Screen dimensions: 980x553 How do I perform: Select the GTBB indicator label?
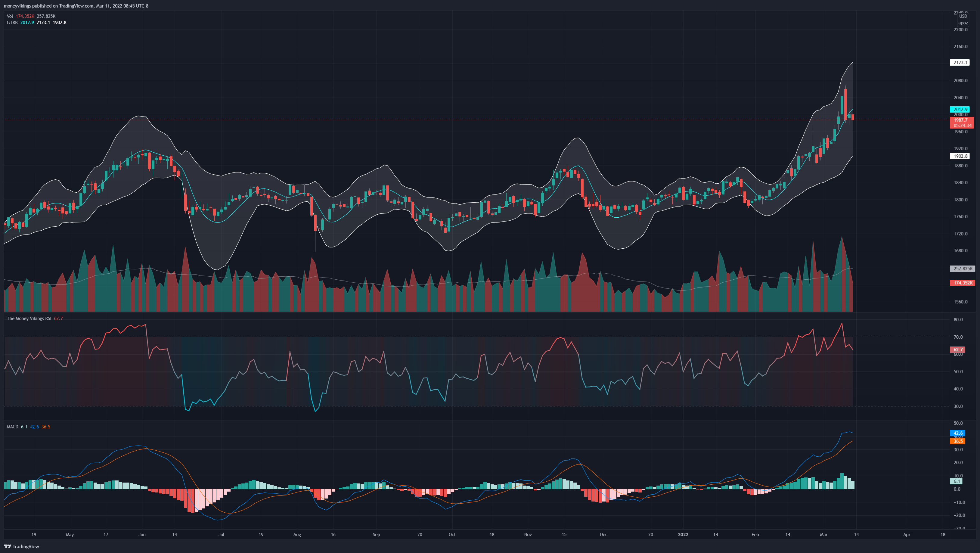point(12,23)
